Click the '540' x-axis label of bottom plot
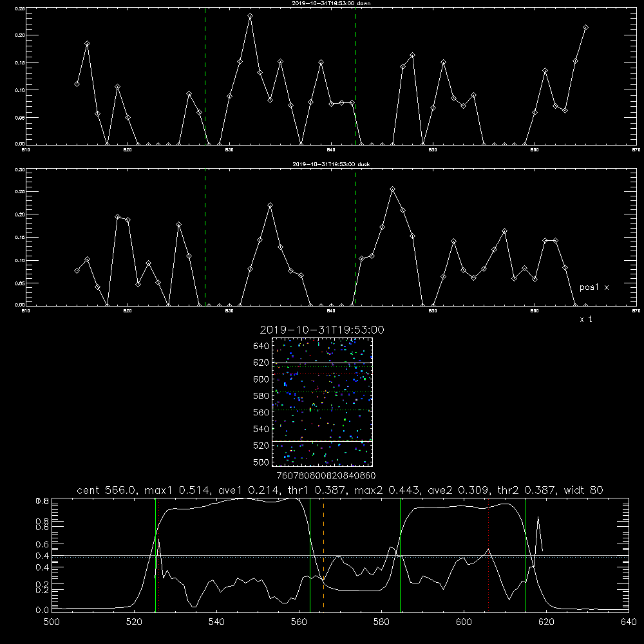 (216, 622)
